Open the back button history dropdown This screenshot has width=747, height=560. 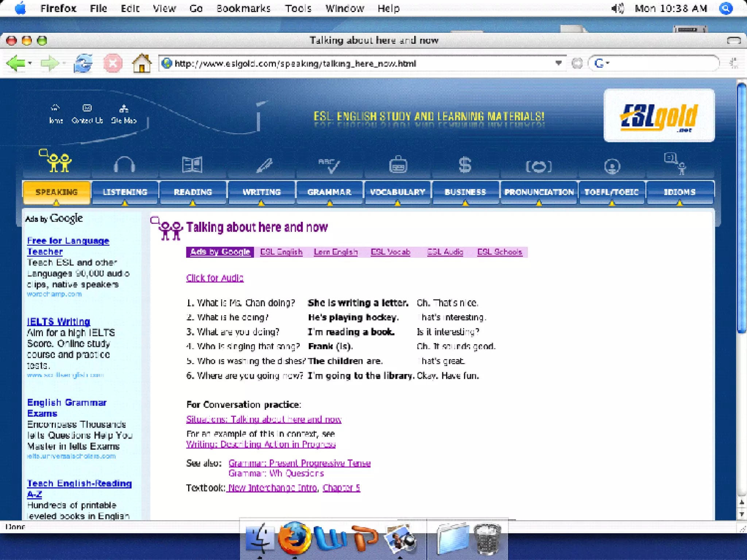(x=30, y=63)
